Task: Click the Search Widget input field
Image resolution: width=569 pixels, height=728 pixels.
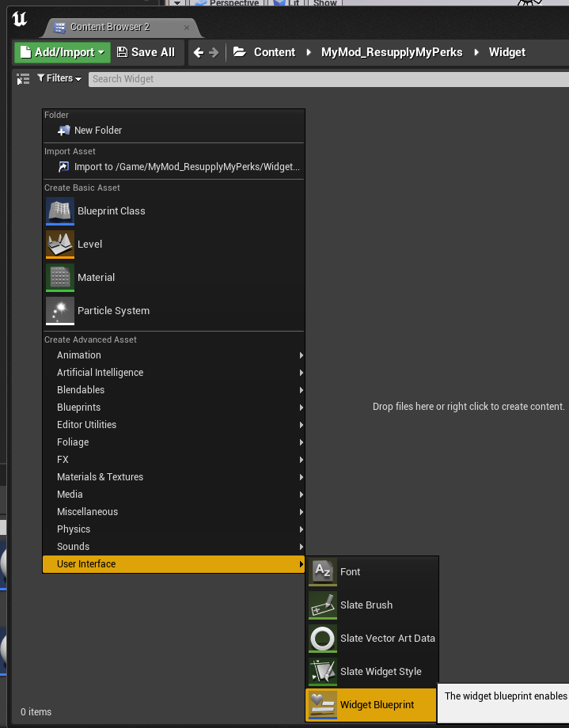Action: (x=328, y=79)
